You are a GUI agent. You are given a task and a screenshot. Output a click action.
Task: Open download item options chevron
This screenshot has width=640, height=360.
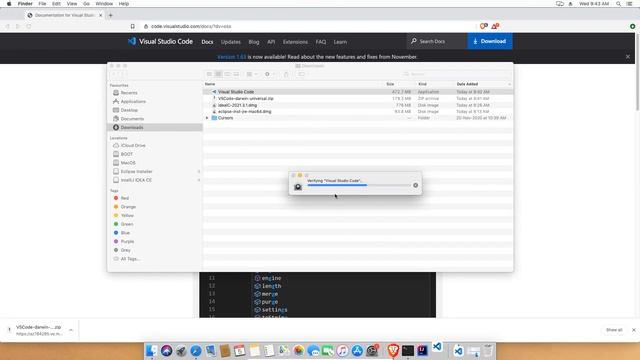(x=71, y=330)
